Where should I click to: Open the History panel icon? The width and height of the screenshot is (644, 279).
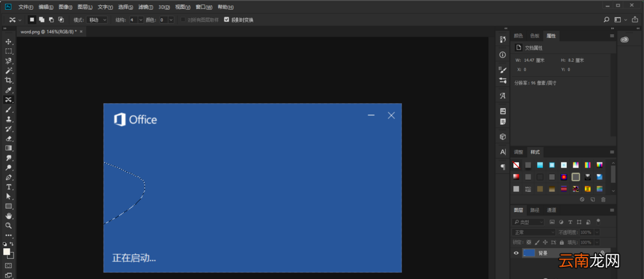[502, 39]
